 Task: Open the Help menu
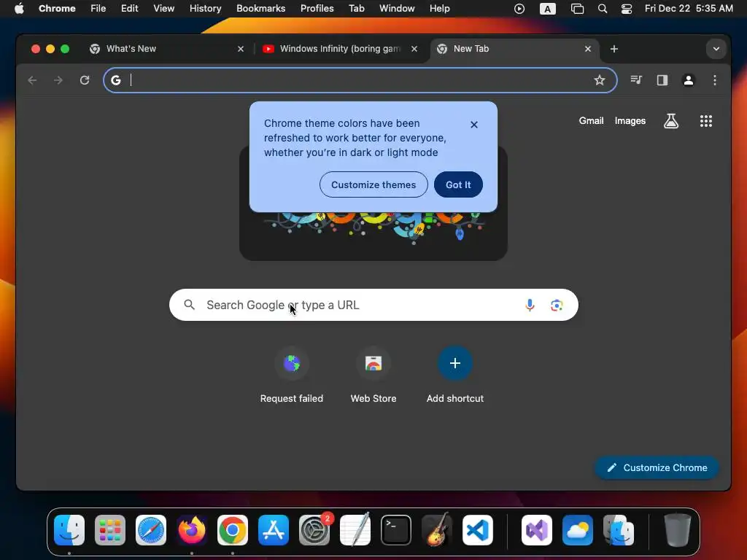click(x=439, y=9)
